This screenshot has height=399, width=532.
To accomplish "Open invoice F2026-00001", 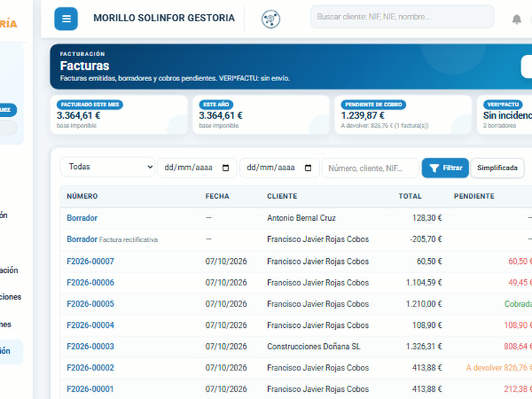I will [x=90, y=389].
